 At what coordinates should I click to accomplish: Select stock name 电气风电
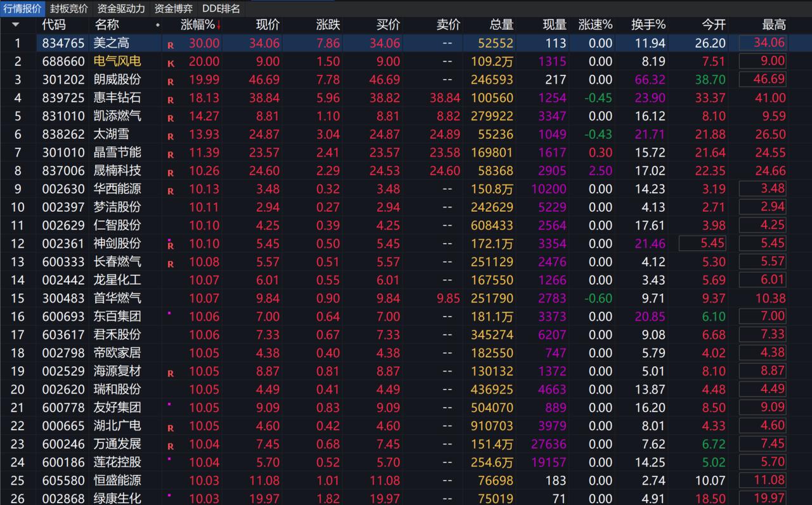pos(117,62)
